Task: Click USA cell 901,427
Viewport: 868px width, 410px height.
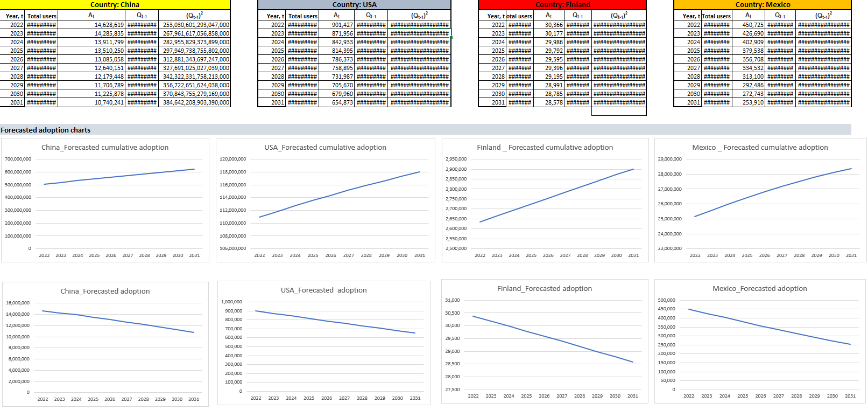Action: 337,25
